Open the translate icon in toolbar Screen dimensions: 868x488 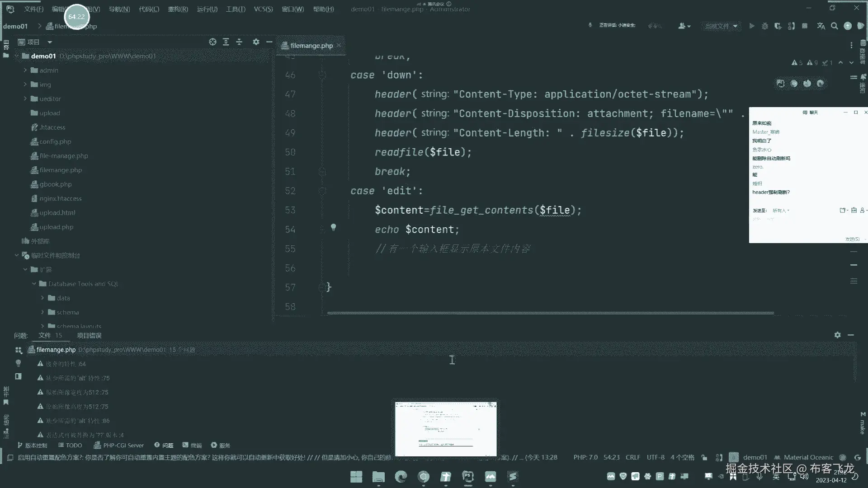coord(821,26)
